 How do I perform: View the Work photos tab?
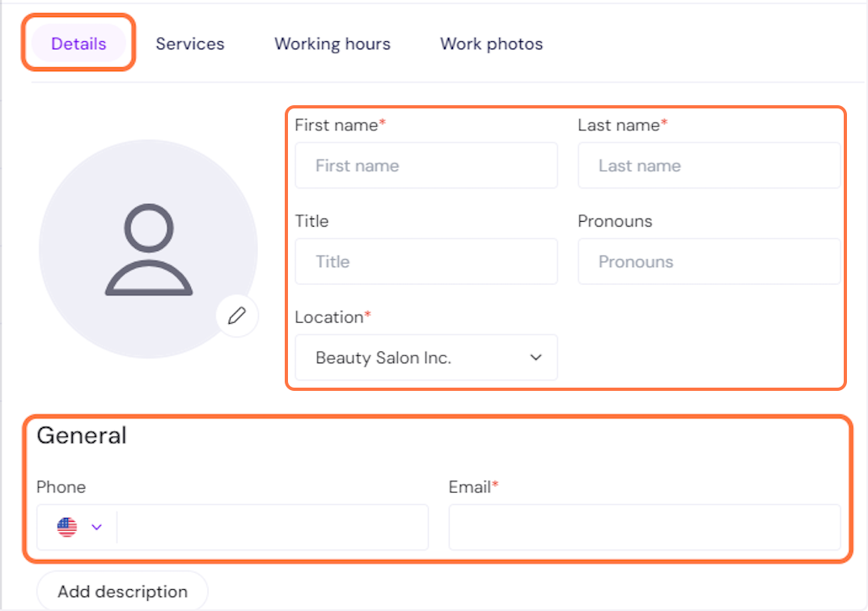(491, 44)
